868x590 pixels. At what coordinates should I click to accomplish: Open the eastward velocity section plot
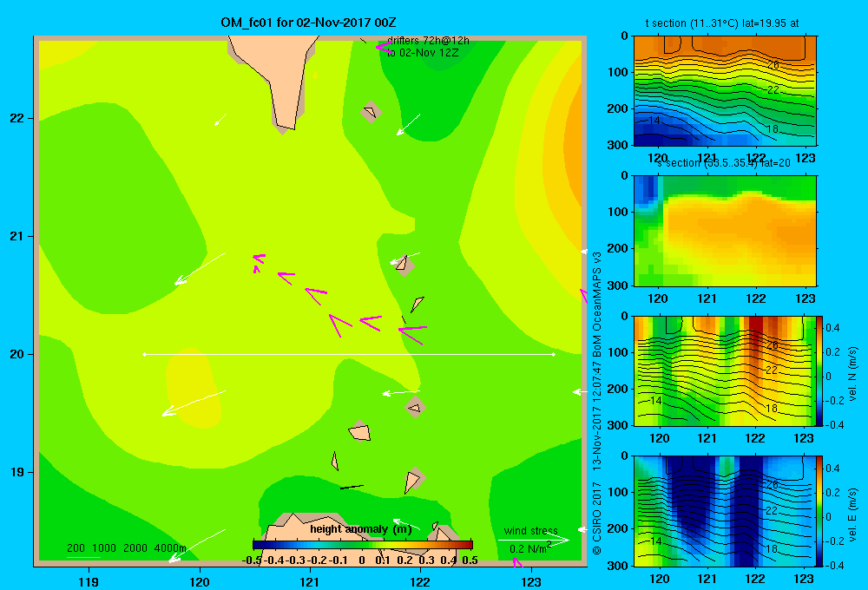point(725,511)
